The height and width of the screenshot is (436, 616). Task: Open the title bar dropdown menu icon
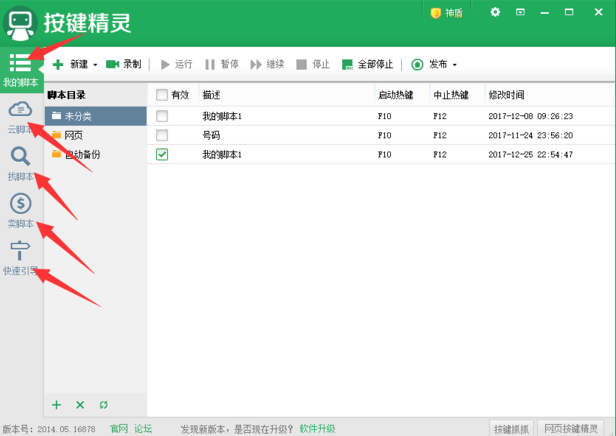(520, 12)
